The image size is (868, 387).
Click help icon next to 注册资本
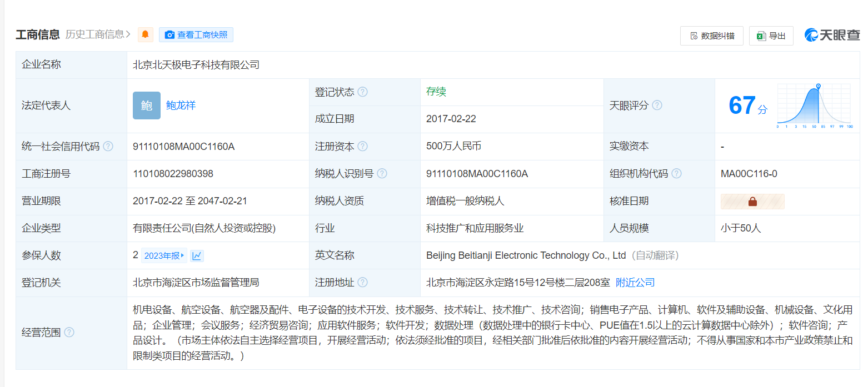[363, 147]
